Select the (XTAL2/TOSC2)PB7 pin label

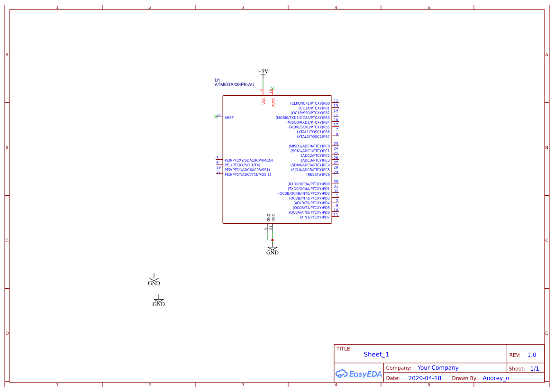click(x=313, y=137)
